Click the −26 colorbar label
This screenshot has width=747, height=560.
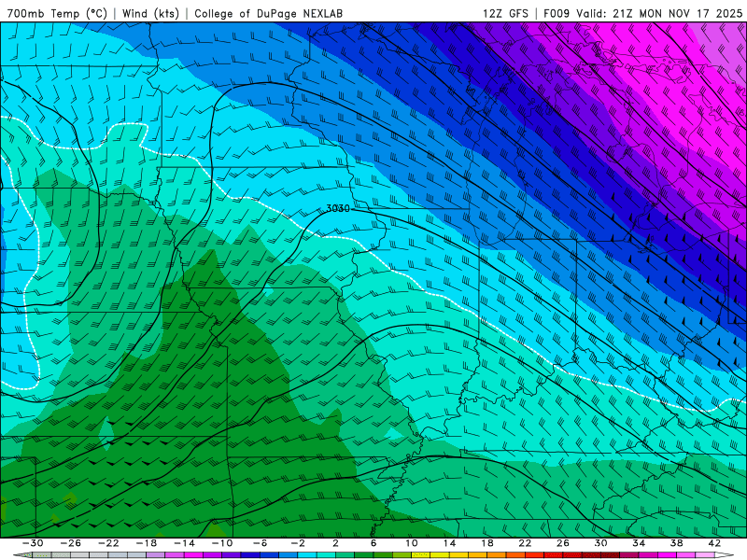tap(71, 543)
